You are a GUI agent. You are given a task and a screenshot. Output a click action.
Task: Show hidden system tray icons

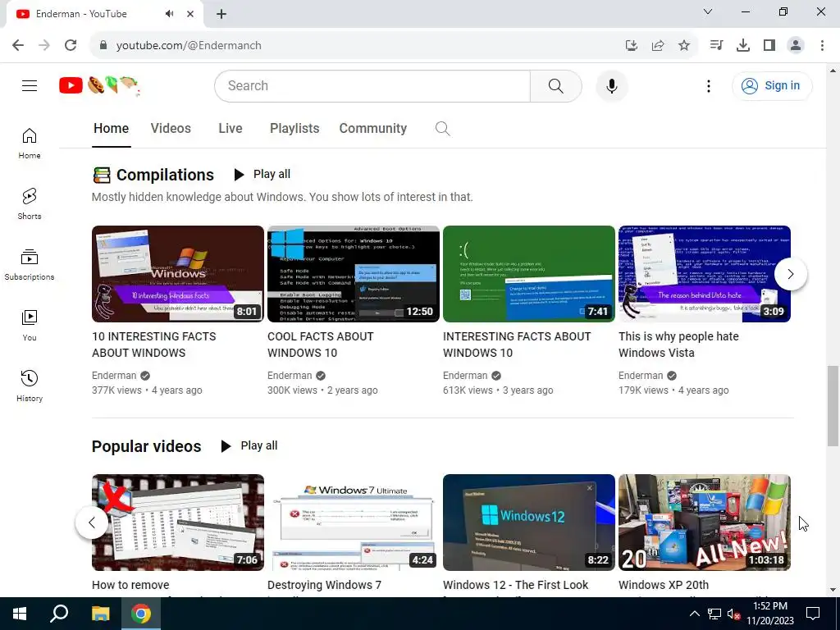694,614
